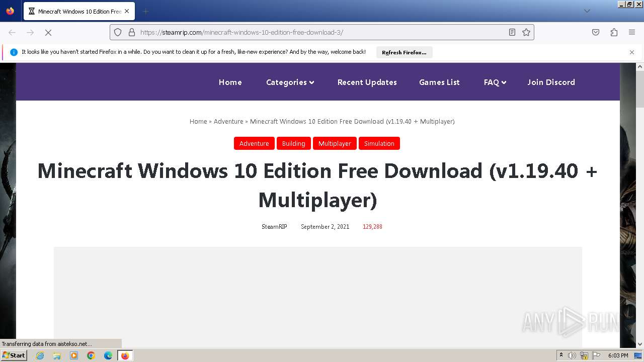The width and height of the screenshot is (644, 362).
Task: Dismiss the Firefox refresh notification bar
Action: [632, 52]
